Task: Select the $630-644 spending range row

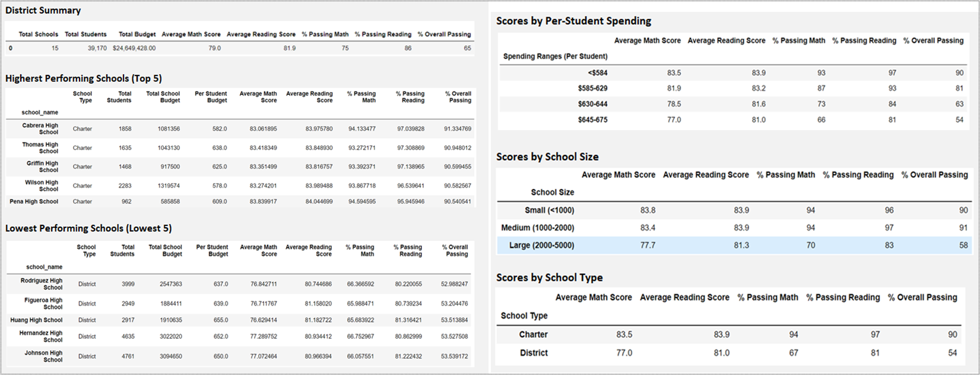Action: coord(735,104)
